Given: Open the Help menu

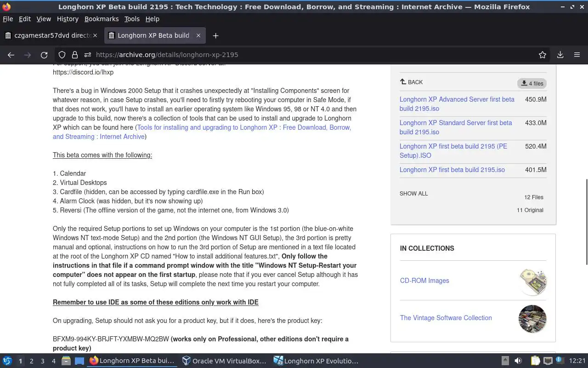Looking at the screenshot, I should [x=152, y=19].
